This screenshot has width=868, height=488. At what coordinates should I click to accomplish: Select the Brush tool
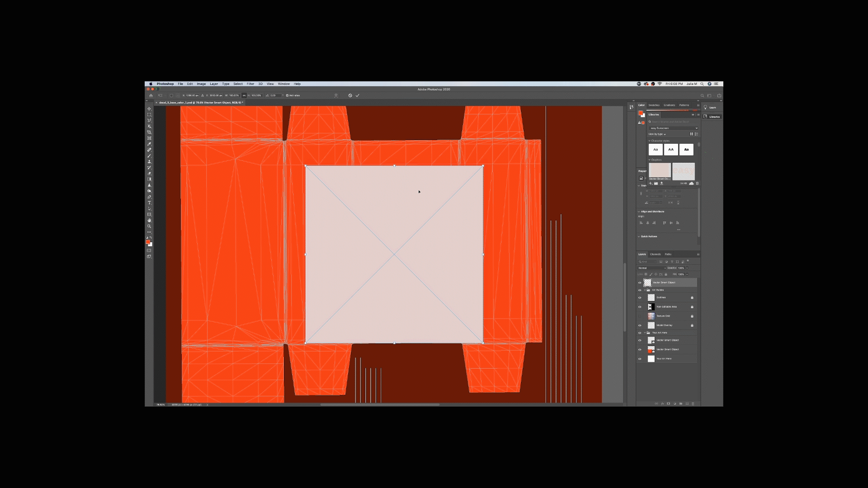click(149, 156)
